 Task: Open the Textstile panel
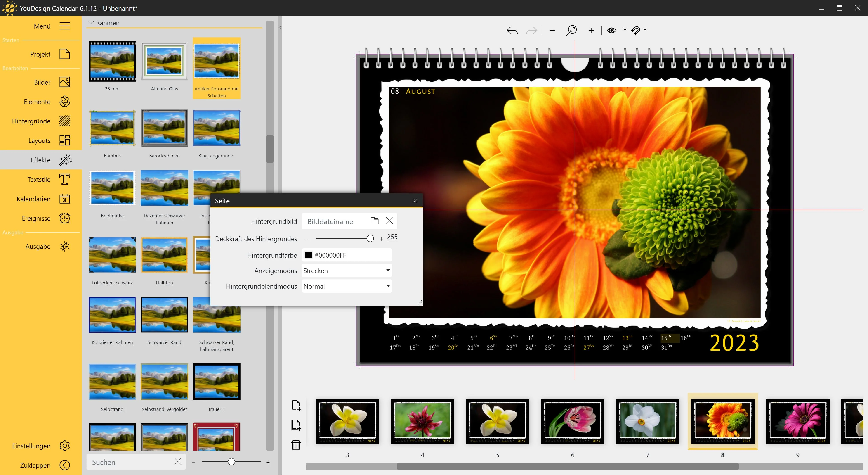[x=41, y=179]
